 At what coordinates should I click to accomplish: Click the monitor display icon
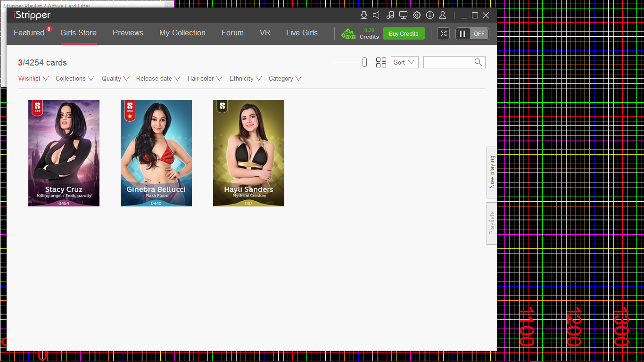[403, 15]
